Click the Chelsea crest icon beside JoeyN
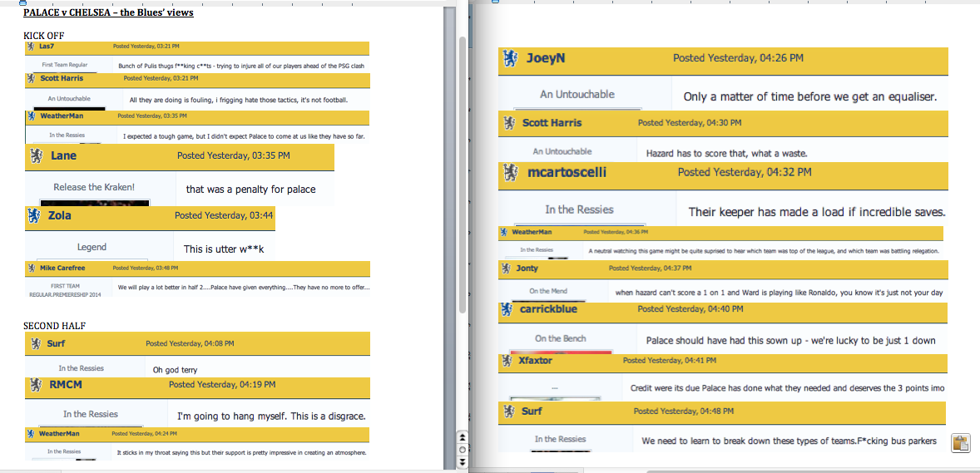This screenshot has width=980, height=473. click(x=510, y=58)
